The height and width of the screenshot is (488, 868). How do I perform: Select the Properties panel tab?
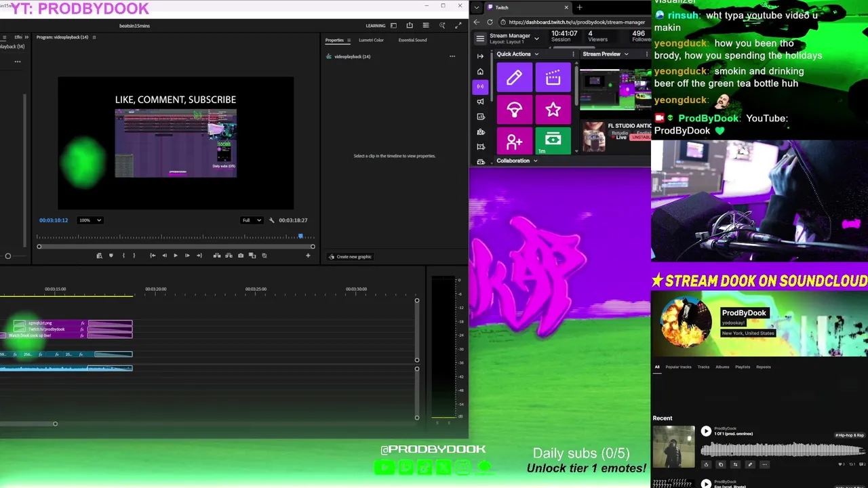tap(334, 40)
